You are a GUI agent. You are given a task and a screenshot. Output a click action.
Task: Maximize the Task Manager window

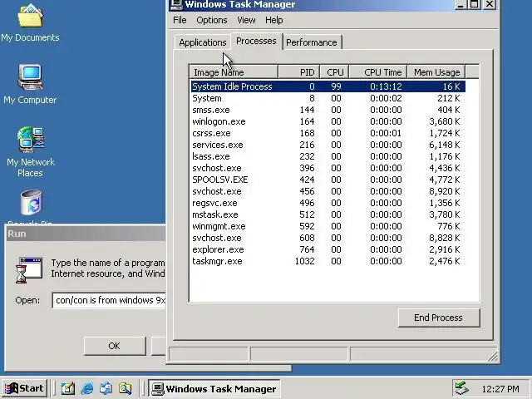point(475,4)
